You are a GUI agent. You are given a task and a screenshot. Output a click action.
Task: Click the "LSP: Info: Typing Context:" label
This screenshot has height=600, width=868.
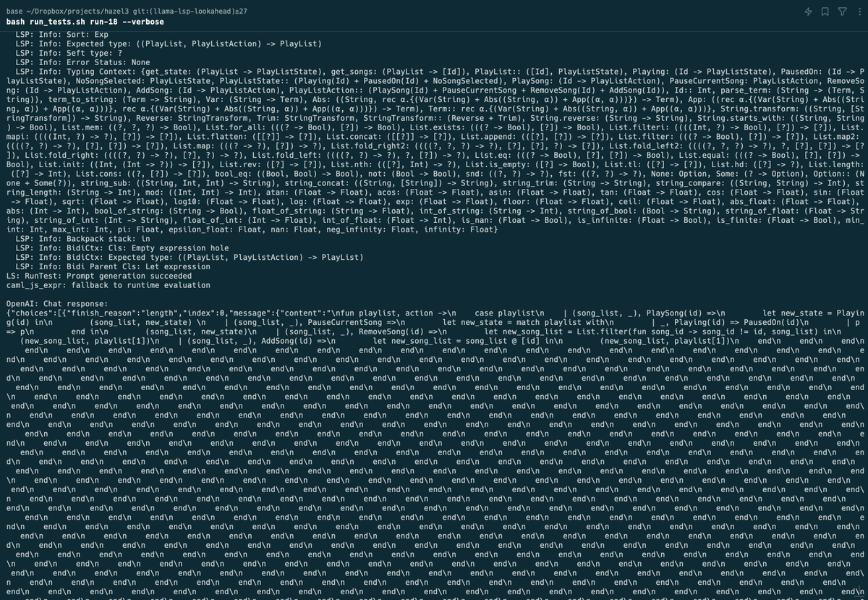point(75,72)
